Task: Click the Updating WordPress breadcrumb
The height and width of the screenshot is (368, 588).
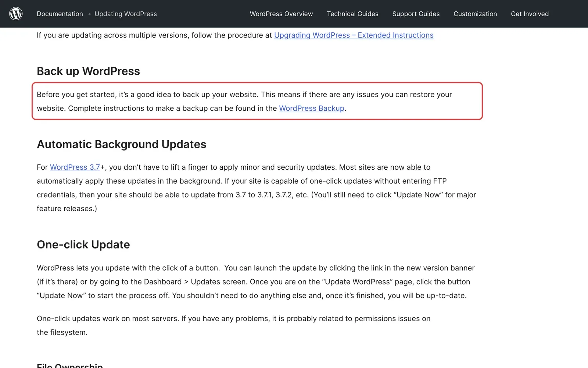Action: (126, 14)
